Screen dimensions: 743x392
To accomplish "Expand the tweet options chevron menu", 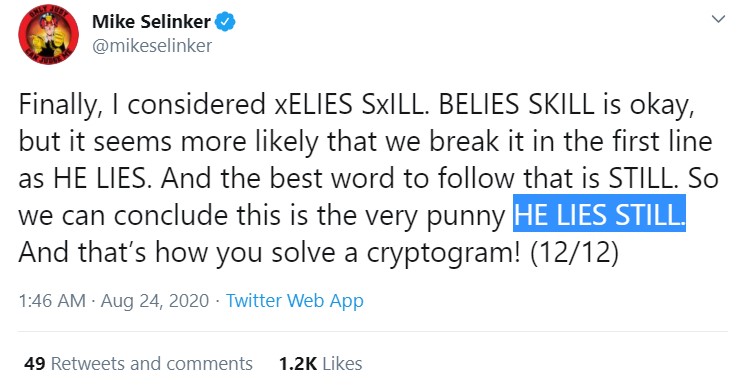I will coord(718,19).
